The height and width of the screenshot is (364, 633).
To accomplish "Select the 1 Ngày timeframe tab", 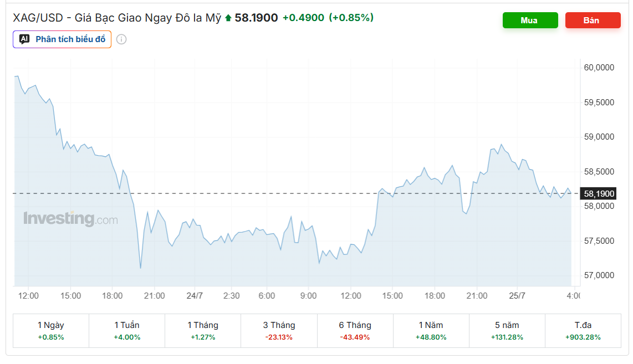I will [x=51, y=331].
